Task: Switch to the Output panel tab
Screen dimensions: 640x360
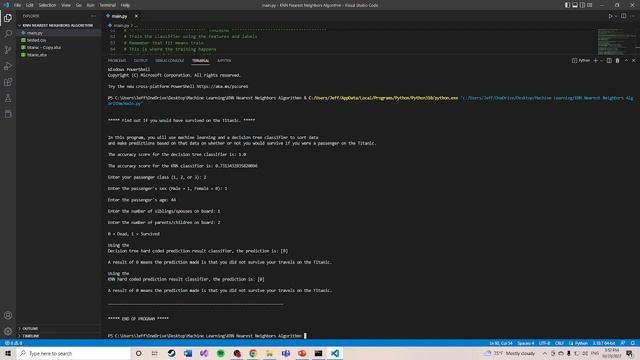Action: [x=140, y=60]
